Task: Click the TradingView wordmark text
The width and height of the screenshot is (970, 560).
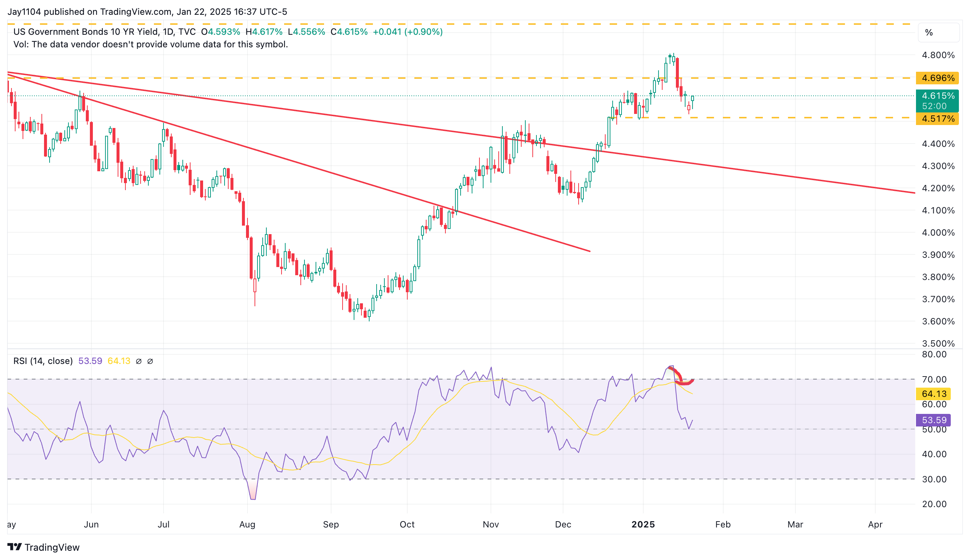Action: coord(52,547)
